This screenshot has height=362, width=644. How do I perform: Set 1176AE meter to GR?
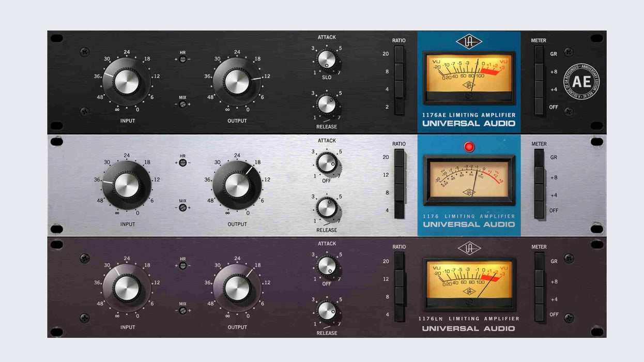[x=539, y=54]
